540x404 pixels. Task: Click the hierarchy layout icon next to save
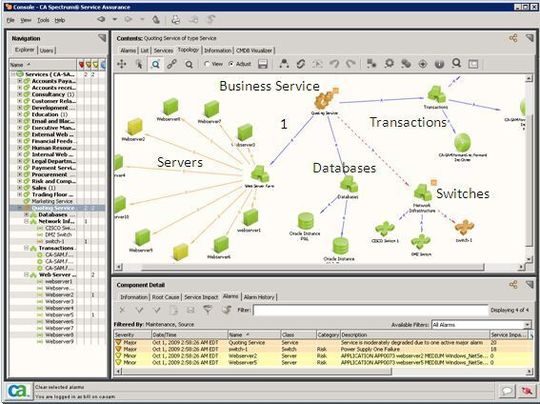point(284,63)
